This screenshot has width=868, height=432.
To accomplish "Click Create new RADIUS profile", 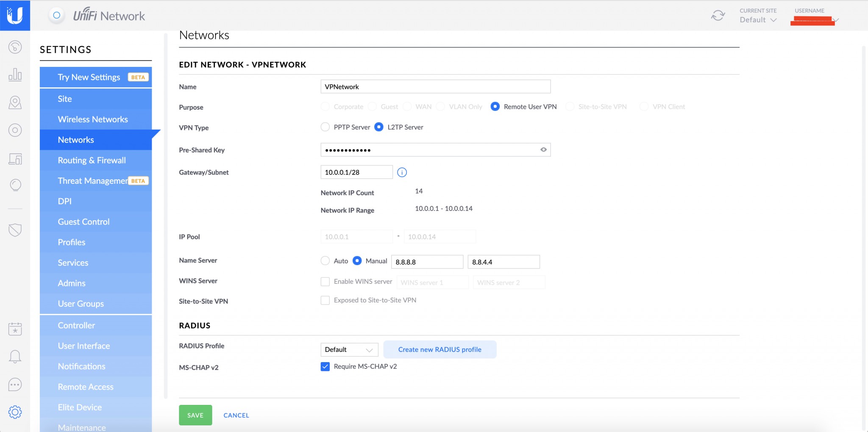I will 440,349.
